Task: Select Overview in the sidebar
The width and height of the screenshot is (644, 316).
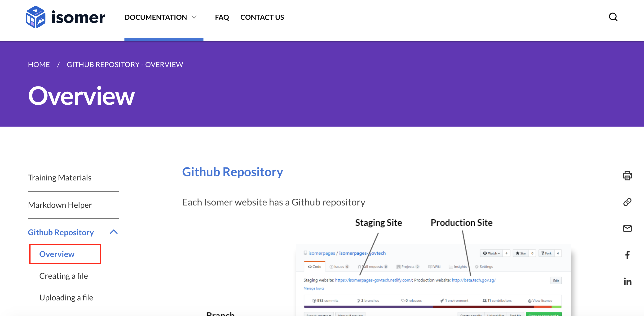Action: click(57, 254)
